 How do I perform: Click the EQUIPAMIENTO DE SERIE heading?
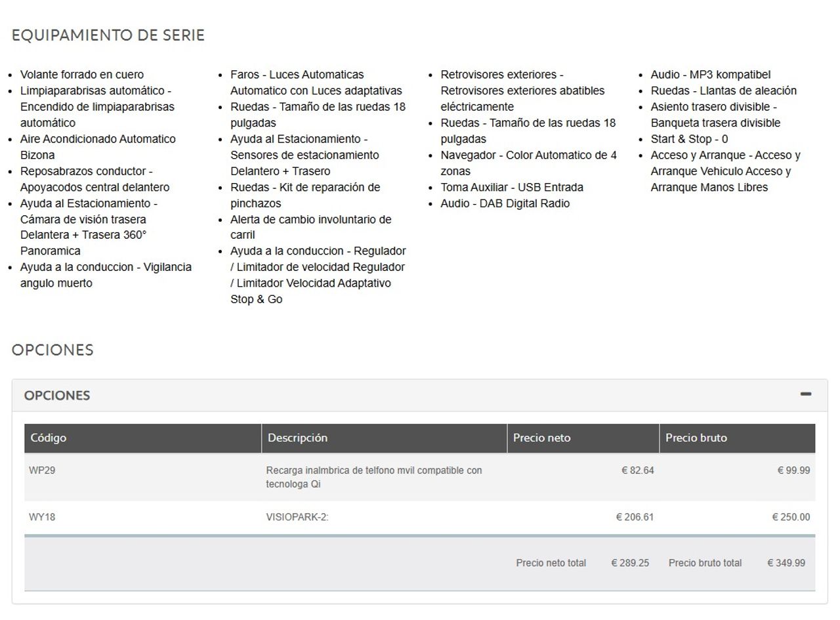(108, 35)
